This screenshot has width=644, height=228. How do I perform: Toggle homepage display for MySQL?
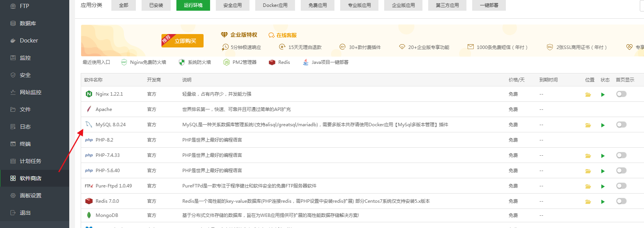click(621, 125)
